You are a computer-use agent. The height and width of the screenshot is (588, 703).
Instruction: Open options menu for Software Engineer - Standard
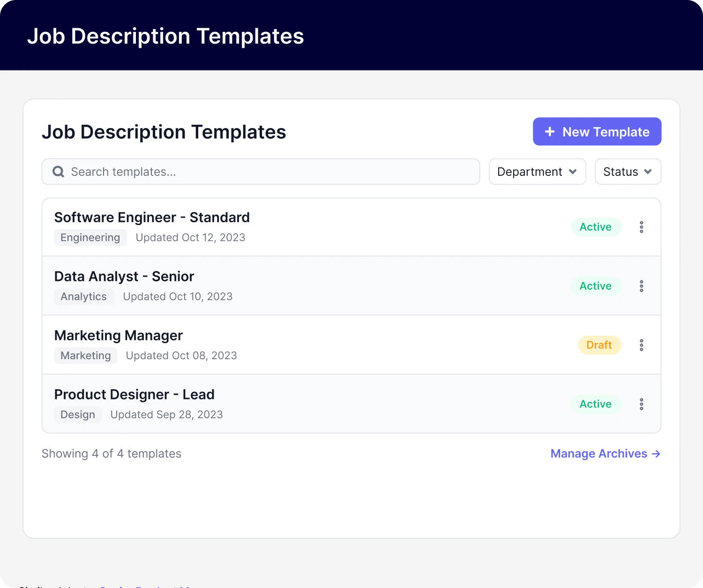(641, 227)
